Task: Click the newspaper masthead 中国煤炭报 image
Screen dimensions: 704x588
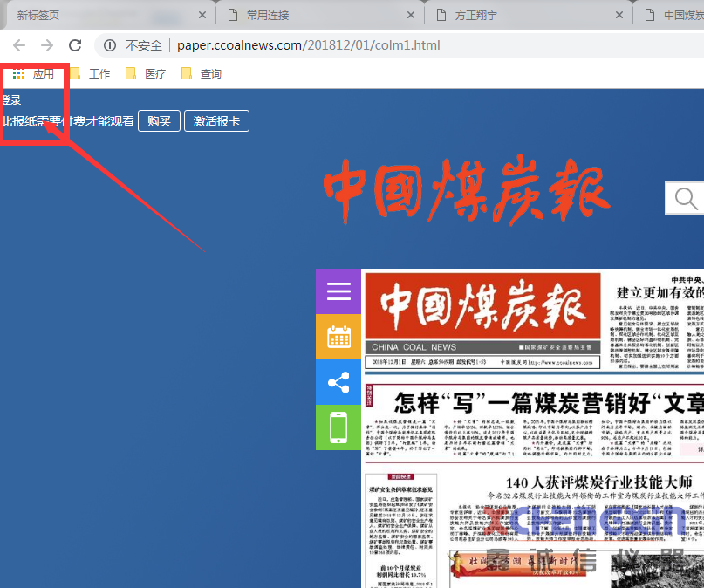Action: (x=482, y=305)
